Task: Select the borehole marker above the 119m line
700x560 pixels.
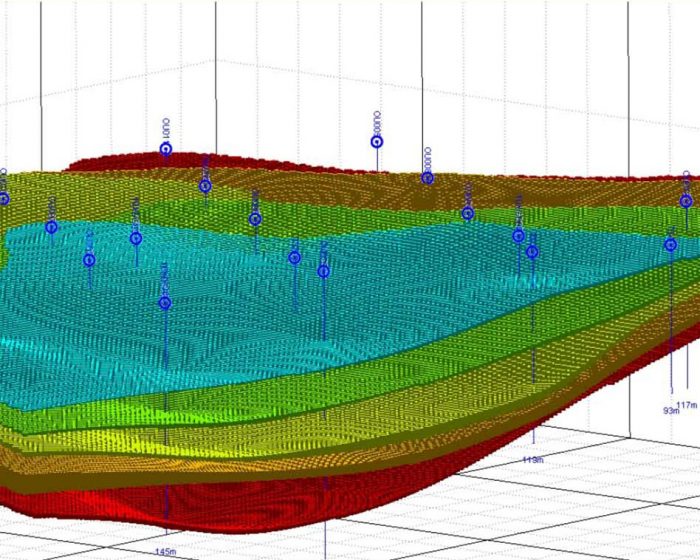Action: click(x=532, y=252)
